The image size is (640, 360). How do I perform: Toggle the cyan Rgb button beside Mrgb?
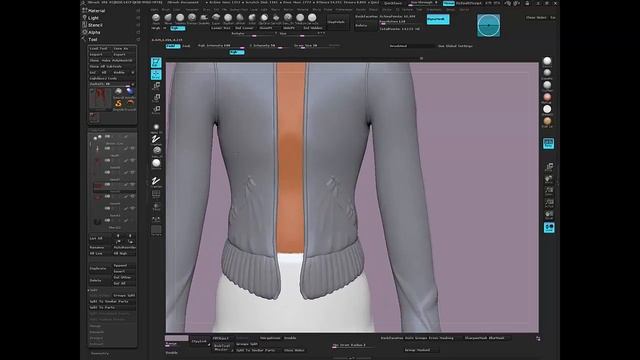178,28
